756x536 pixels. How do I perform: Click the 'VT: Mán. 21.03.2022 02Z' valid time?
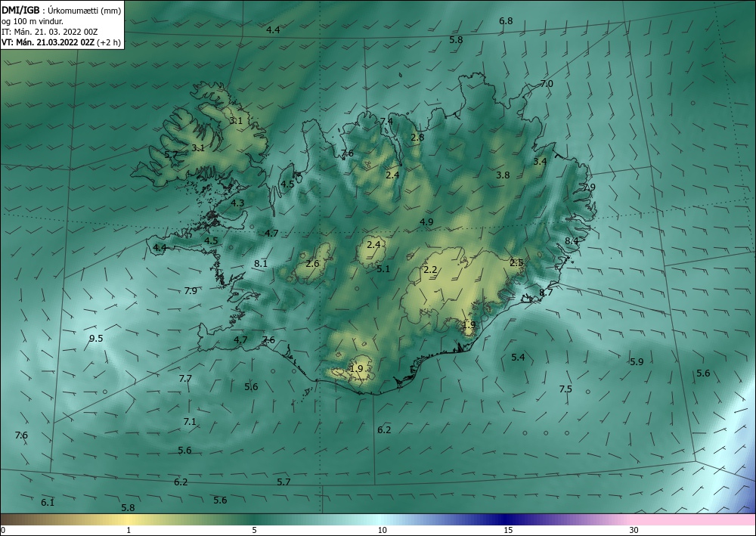48,42
